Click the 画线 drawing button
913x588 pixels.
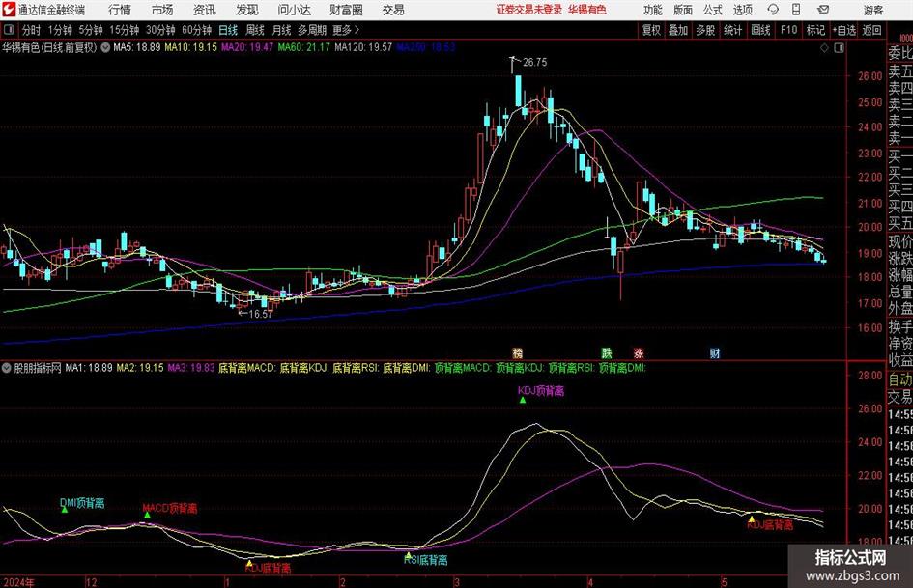[x=760, y=30]
